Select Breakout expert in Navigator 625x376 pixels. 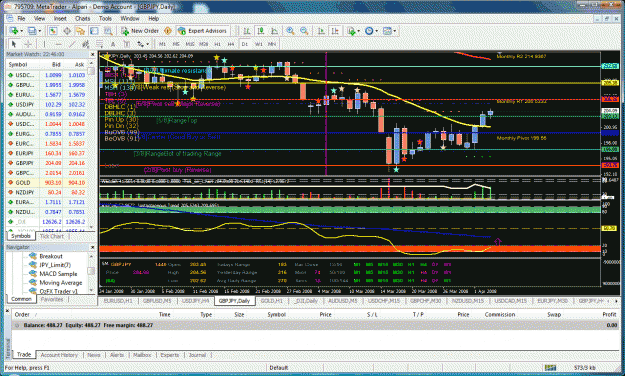pyautogui.click(x=51, y=256)
